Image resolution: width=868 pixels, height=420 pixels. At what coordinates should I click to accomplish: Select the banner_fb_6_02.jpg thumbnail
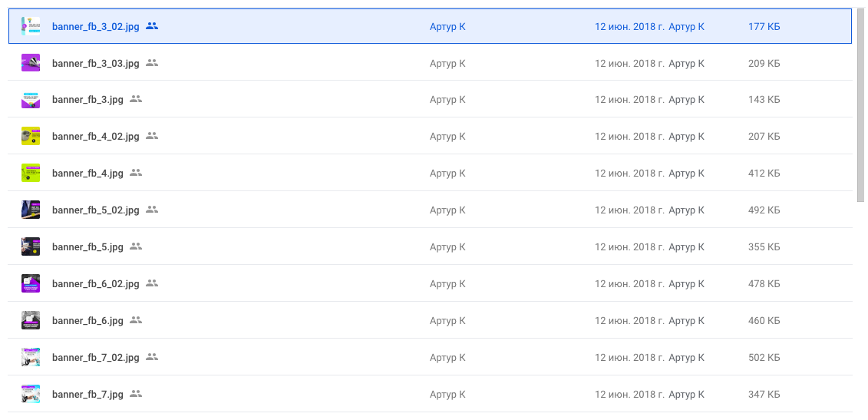click(x=31, y=283)
